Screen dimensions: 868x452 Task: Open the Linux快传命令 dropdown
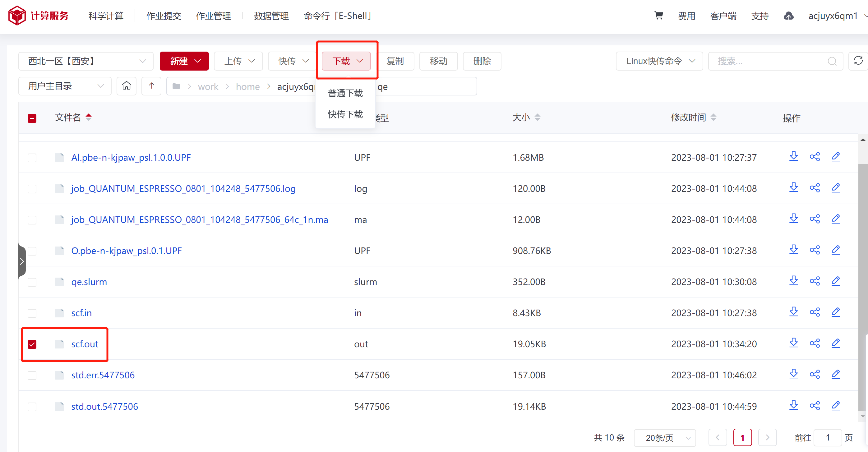[x=659, y=61]
